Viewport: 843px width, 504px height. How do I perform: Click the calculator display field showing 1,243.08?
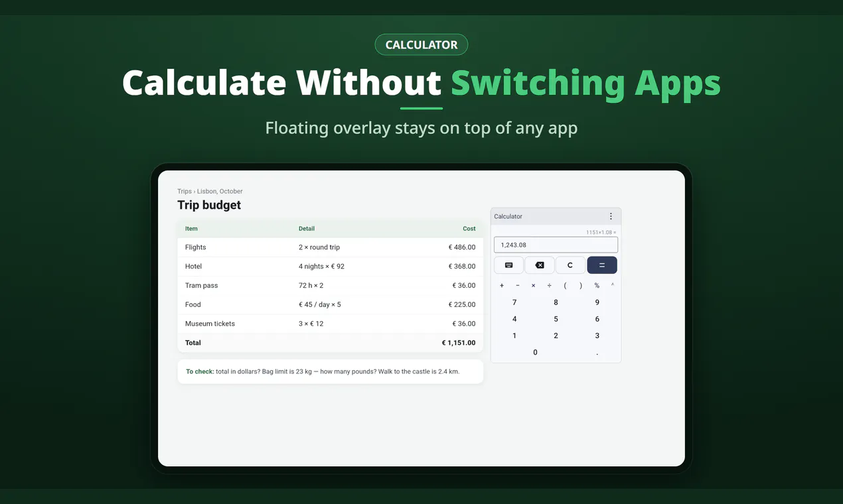[556, 245]
